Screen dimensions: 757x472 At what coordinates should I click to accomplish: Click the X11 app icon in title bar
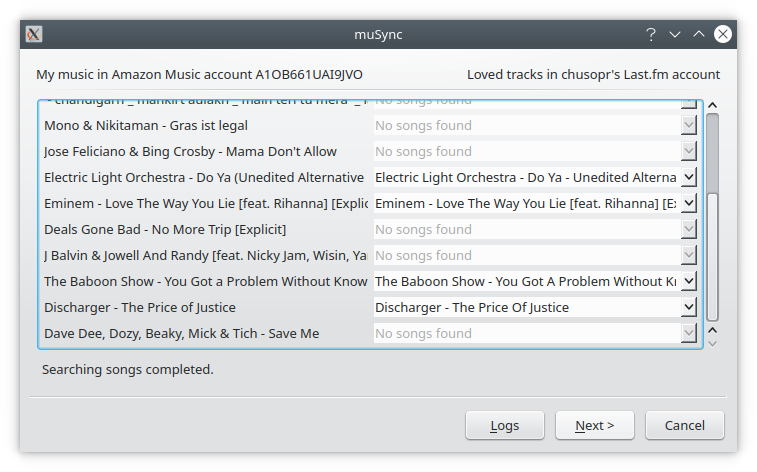33,34
